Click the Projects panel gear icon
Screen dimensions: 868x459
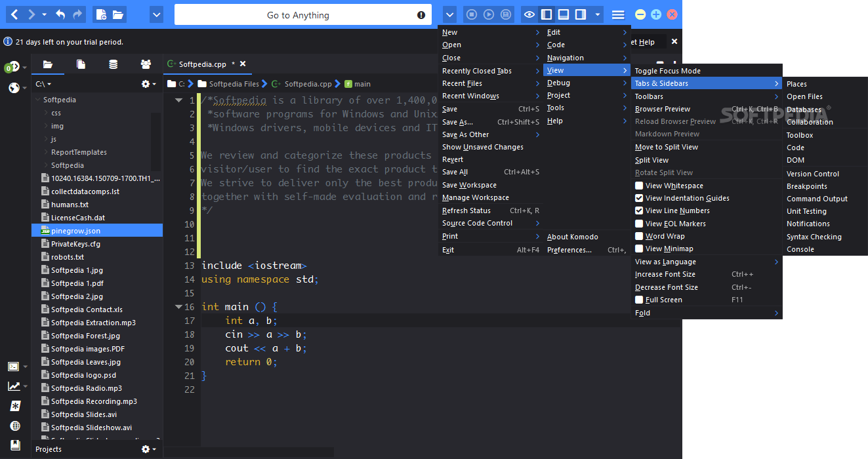coord(146,449)
